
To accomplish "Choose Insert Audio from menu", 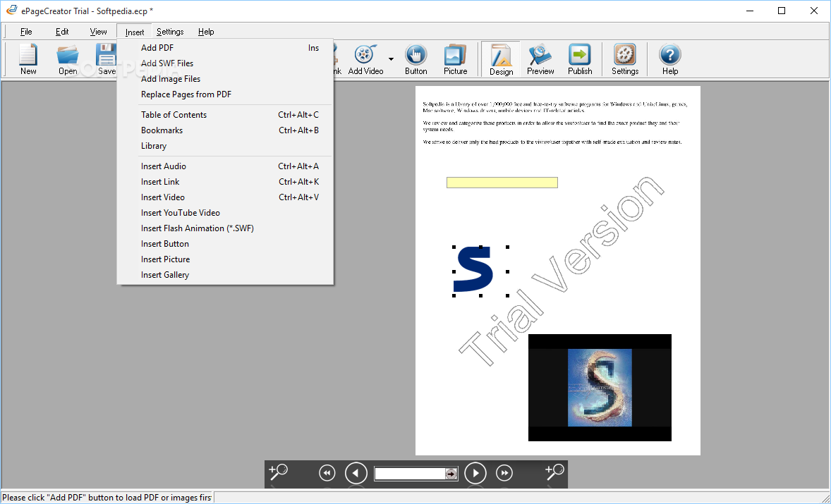I will (x=225, y=166).
